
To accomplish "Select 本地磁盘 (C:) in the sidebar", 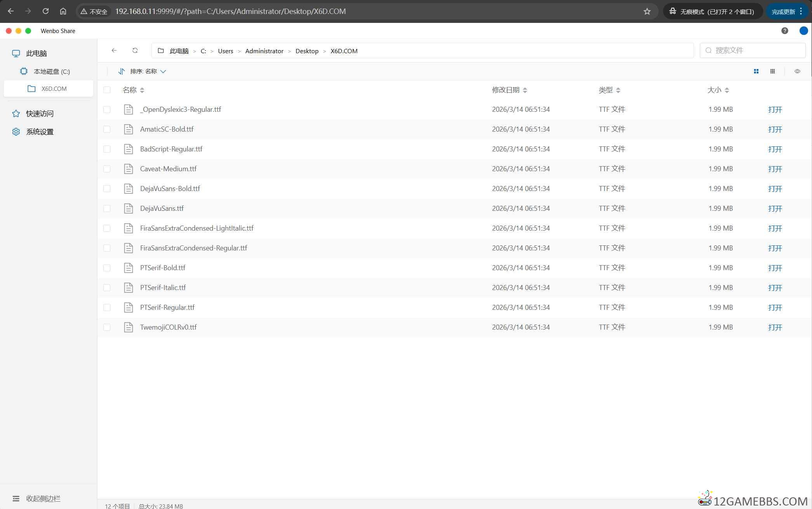I will [x=49, y=71].
